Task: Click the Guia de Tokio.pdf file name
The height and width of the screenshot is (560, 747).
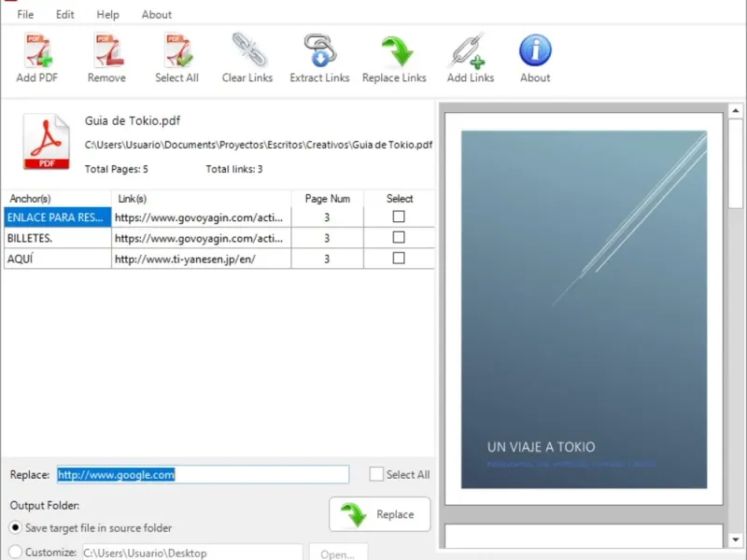Action: click(133, 121)
